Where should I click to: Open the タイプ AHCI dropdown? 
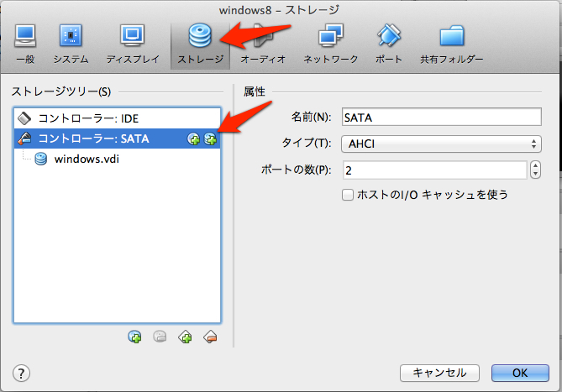pyautogui.click(x=441, y=144)
